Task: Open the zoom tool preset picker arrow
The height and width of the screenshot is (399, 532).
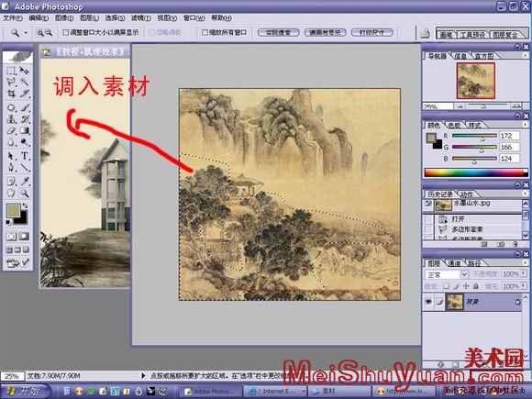Action: (26, 33)
